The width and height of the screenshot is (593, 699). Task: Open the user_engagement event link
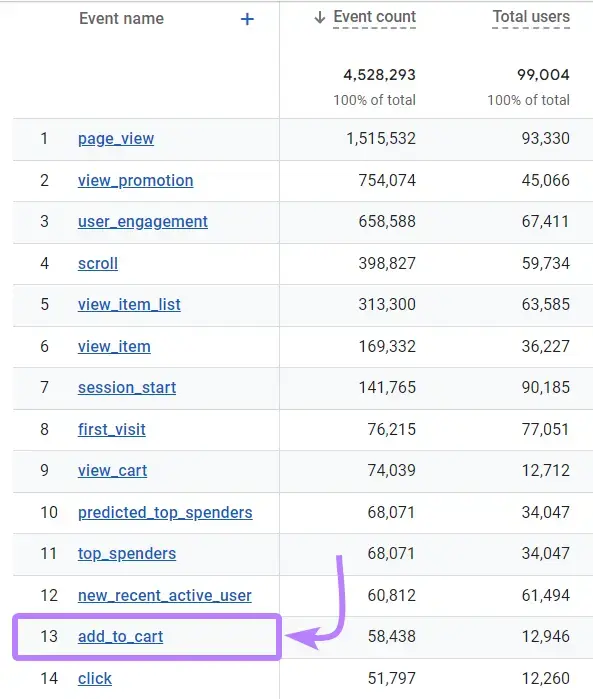(x=143, y=222)
